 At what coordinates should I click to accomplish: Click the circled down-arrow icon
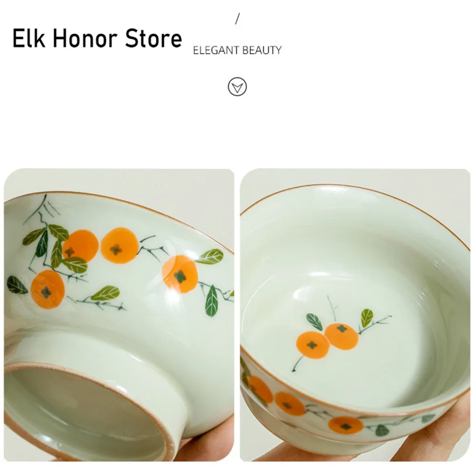237,87
